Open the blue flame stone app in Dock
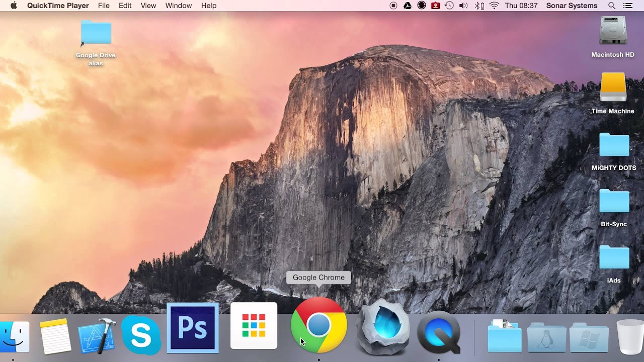This screenshot has width=644, height=362. pyautogui.click(x=382, y=327)
